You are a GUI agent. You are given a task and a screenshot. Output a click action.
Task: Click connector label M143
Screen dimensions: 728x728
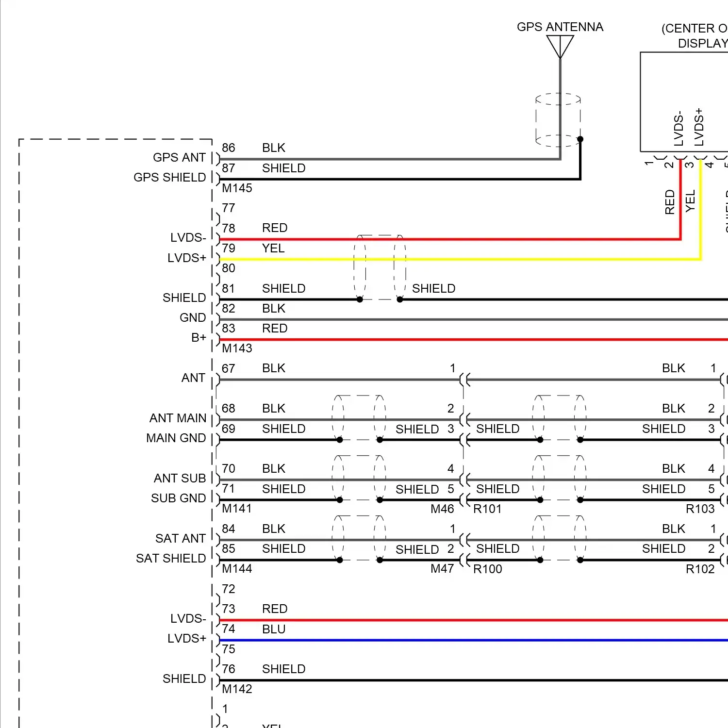pos(237,348)
